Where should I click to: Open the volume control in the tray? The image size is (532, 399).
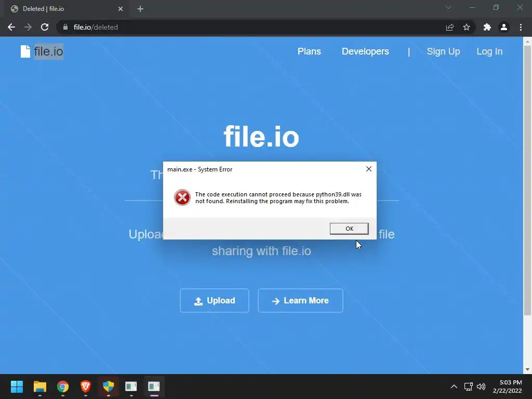[481, 387]
